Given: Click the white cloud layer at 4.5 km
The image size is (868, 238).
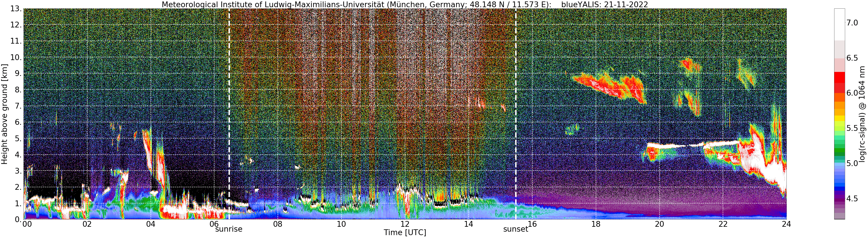Looking at the screenshot, I should (x=692, y=145).
